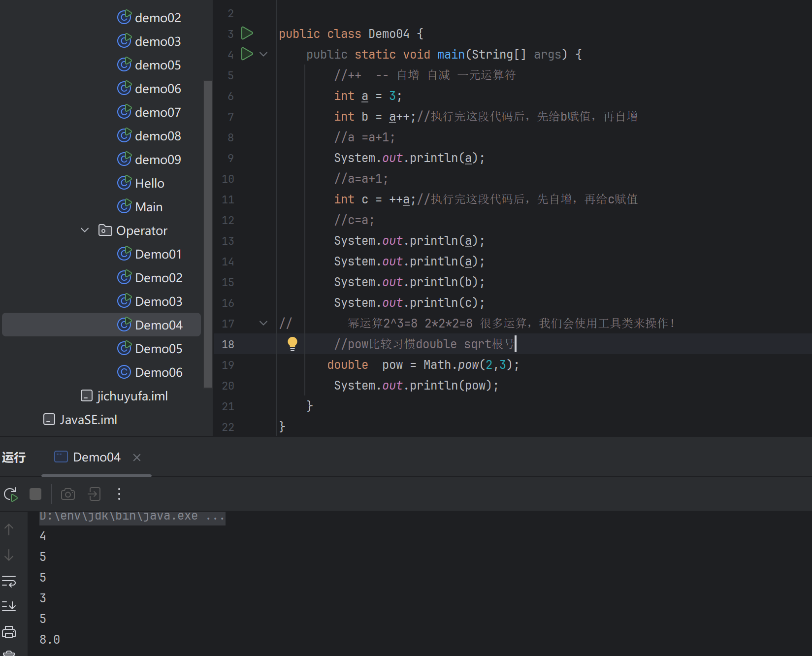812x656 pixels.
Task: Run the main method from line 4 gutter
Action: (x=247, y=54)
